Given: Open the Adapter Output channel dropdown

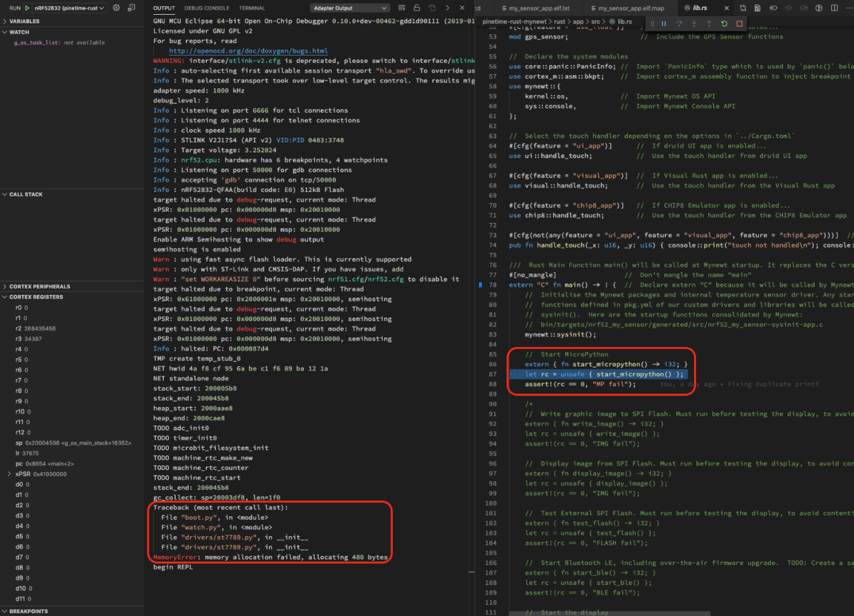Looking at the screenshot, I should [x=350, y=8].
